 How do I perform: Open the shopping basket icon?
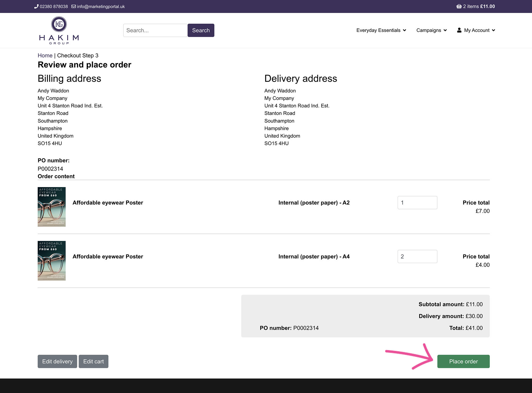pyautogui.click(x=459, y=6)
